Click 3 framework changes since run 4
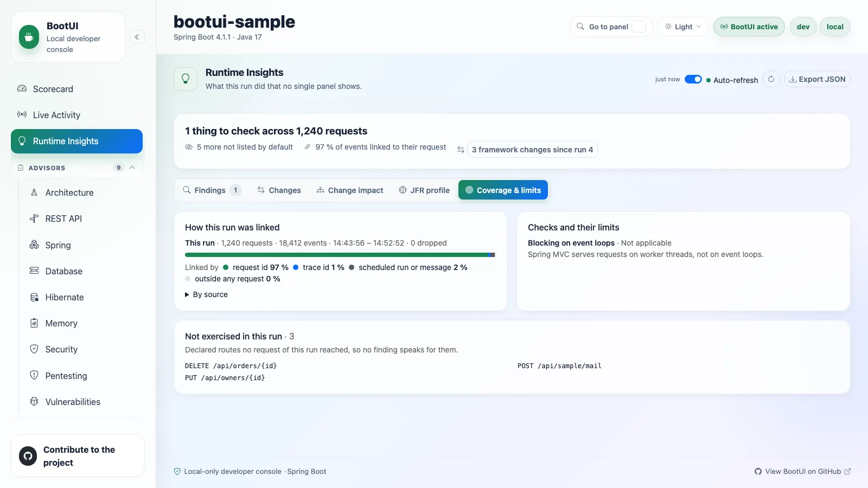This screenshot has height=488, width=868. tap(532, 150)
